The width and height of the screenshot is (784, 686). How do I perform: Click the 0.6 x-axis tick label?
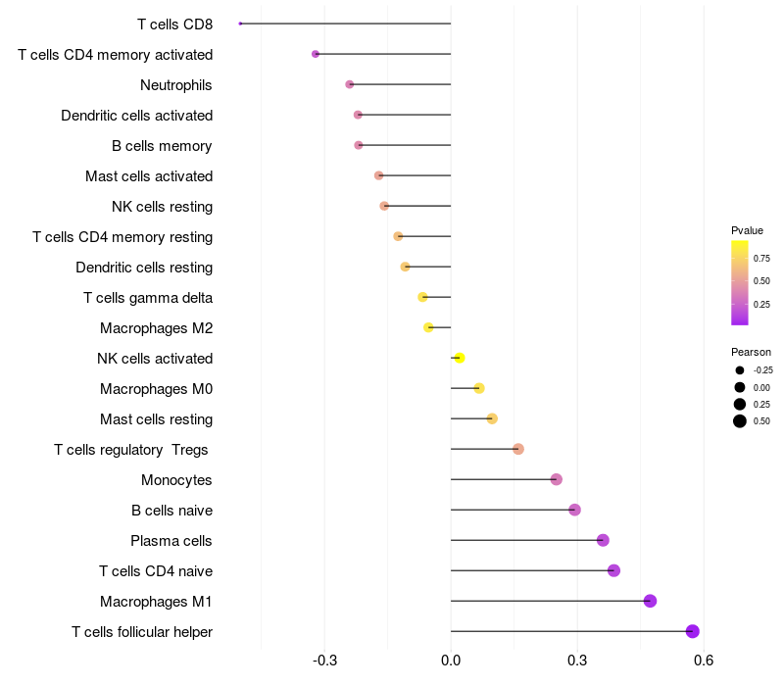click(x=703, y=661)
